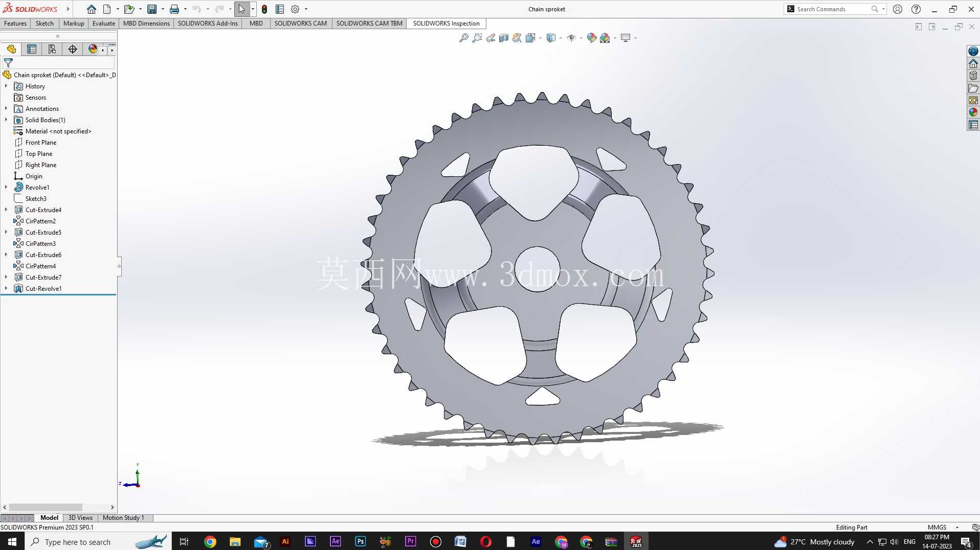Select the Top Plane in tree
The width and height of the screenshot is (980, 550).
(x=39, y=154)
